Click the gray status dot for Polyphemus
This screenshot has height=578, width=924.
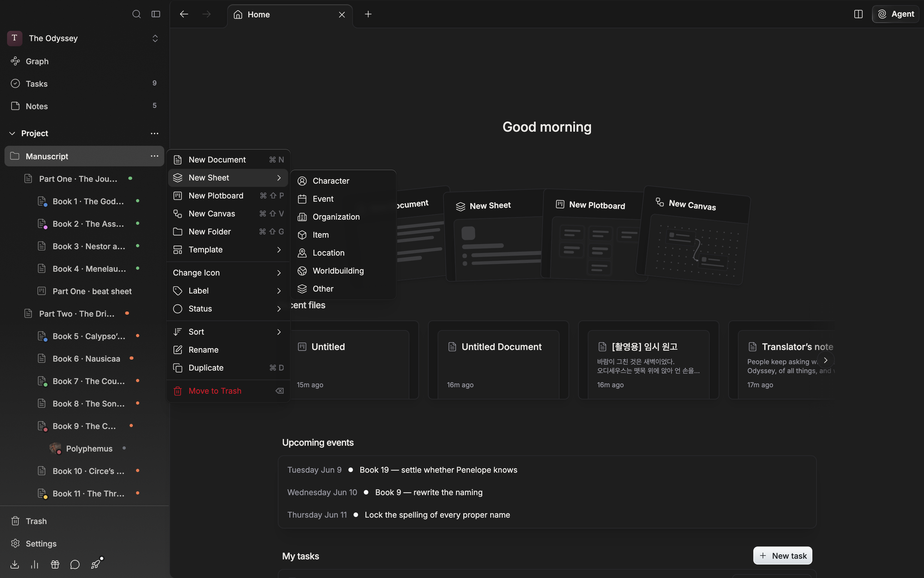[124, 448]
